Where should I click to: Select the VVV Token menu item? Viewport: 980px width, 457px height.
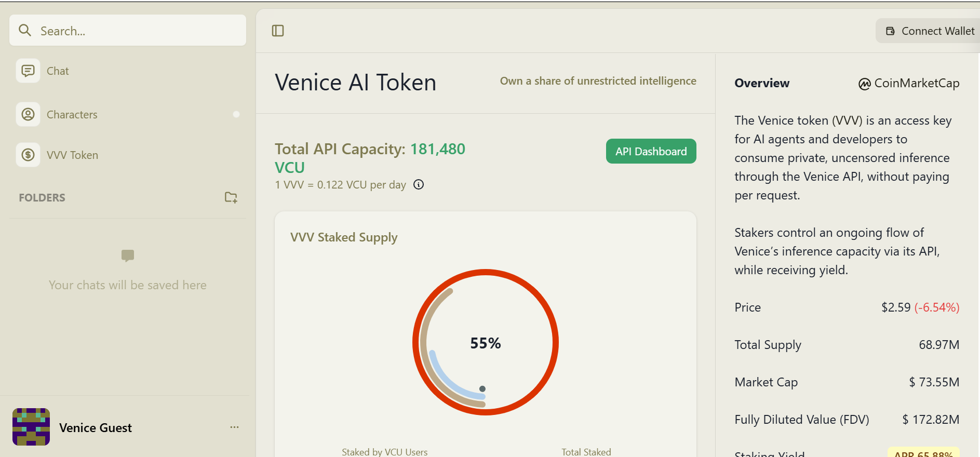coord(128,155)
